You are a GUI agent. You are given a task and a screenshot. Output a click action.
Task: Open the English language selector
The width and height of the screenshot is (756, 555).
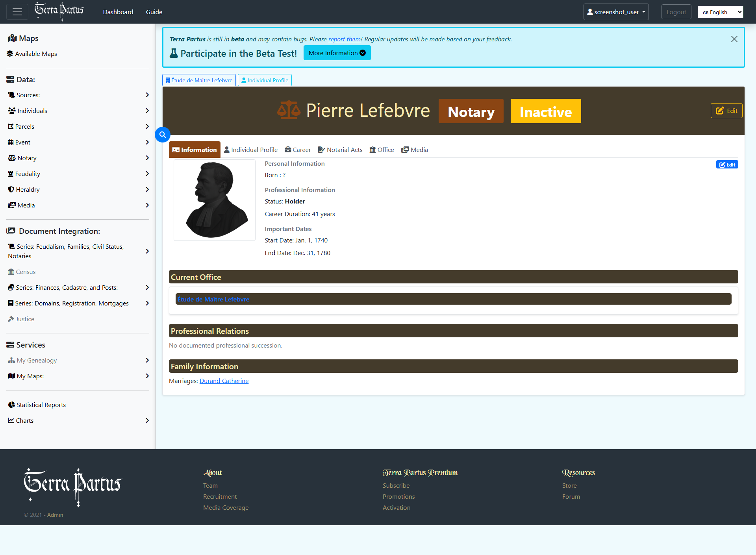[720, 12]
